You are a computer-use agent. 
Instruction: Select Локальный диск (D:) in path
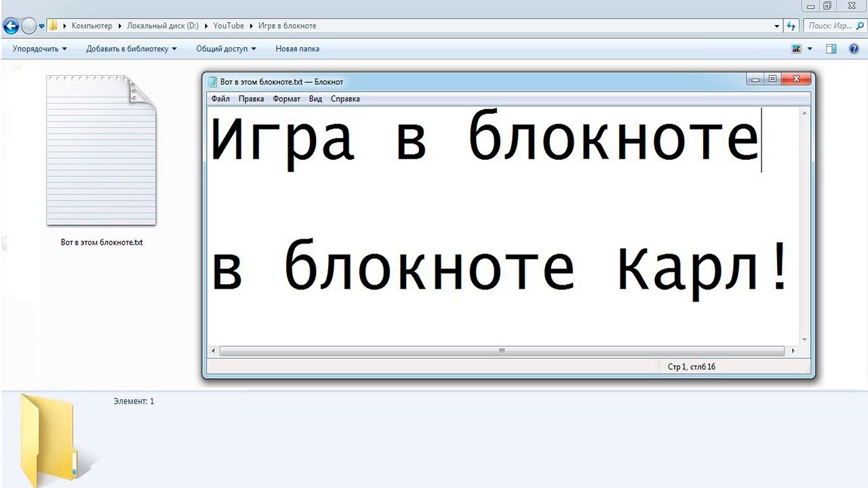pos(163,26)
